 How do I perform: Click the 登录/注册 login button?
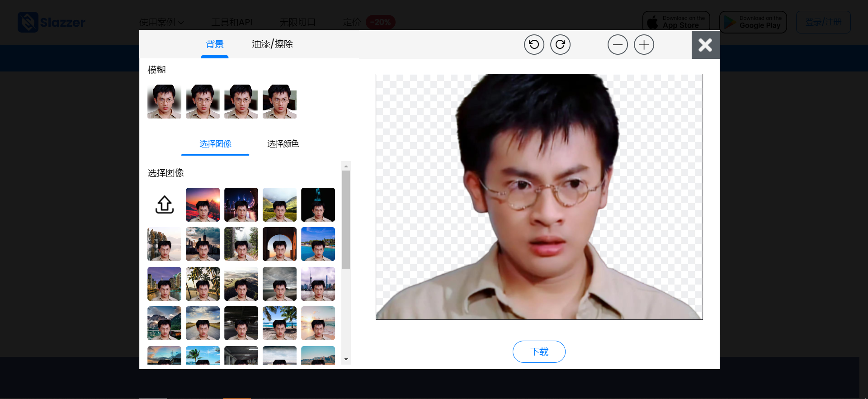tap(823, 22)
